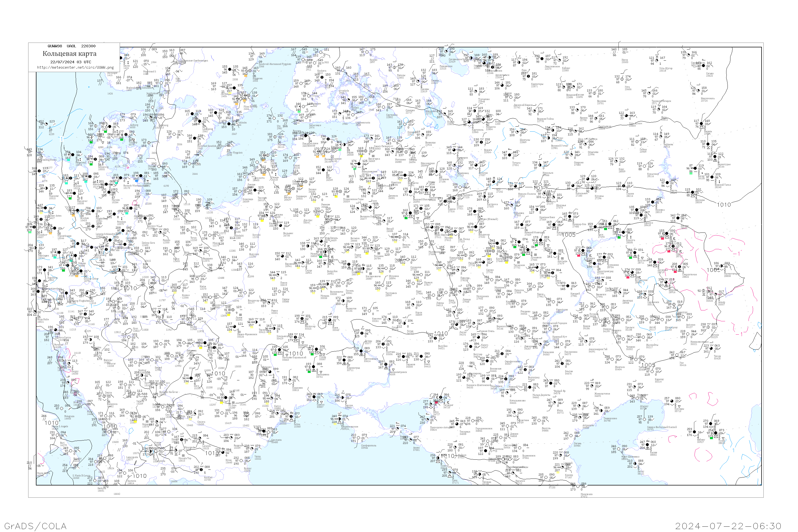The height and width of the screenshot is (532, 798).
Task: Click the 'Кольцевая карта' map title
Action: coord(69,54)
